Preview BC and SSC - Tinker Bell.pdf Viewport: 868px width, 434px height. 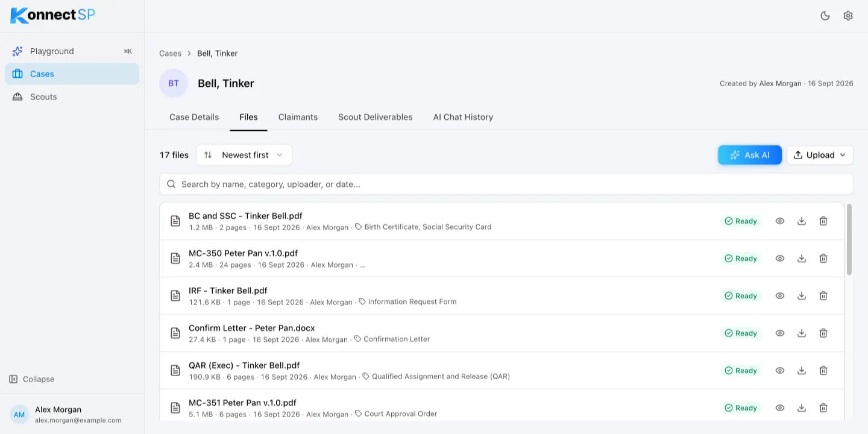pyautogui.click(x=780, y=221)
